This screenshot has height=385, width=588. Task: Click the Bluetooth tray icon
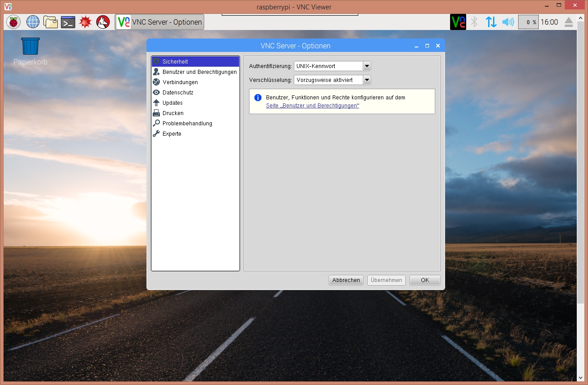tap(475, 22)
